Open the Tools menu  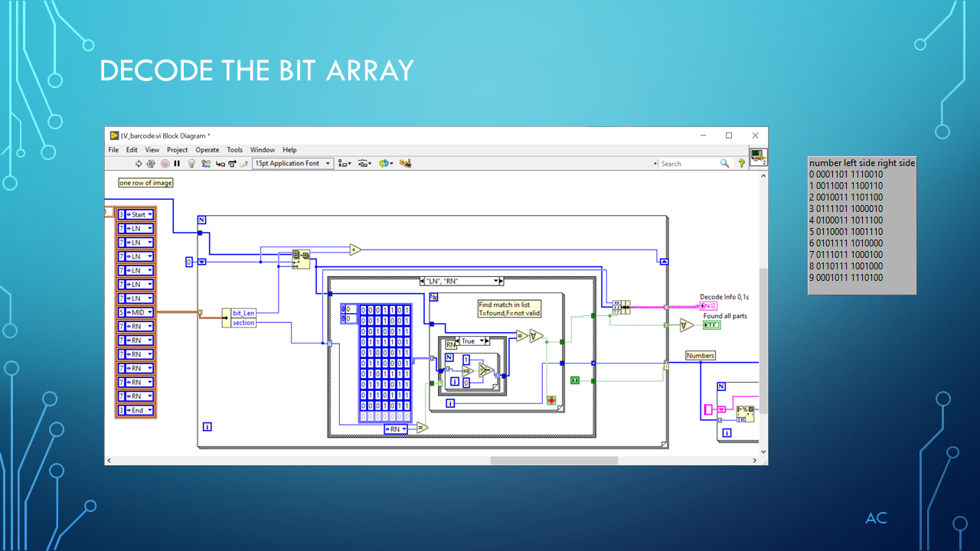234,149
